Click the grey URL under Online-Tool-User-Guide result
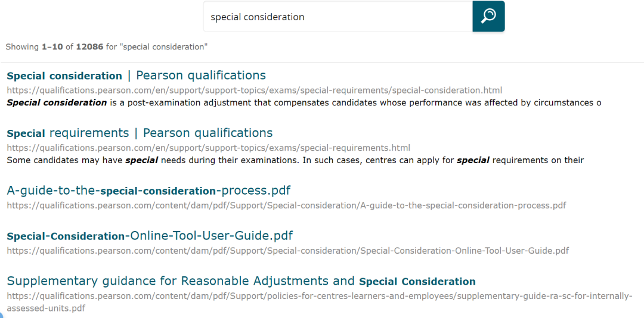This screenshot has width=644, height=318. (288, 250)
